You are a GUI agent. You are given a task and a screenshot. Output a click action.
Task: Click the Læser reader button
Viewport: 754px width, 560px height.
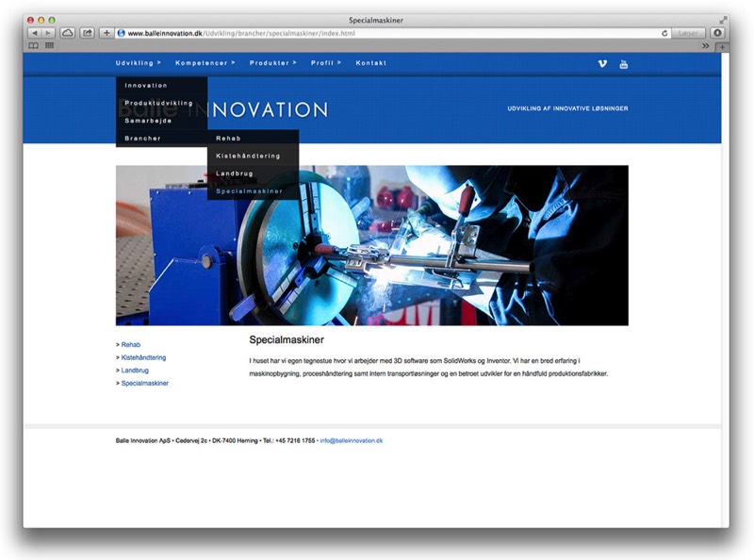(x=688, y=33)
